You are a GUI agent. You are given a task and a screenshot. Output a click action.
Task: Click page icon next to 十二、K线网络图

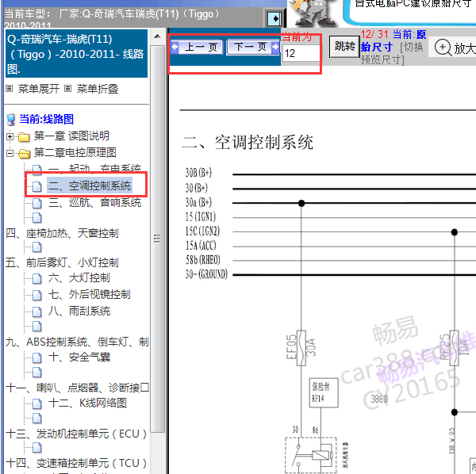coord(37,404)
